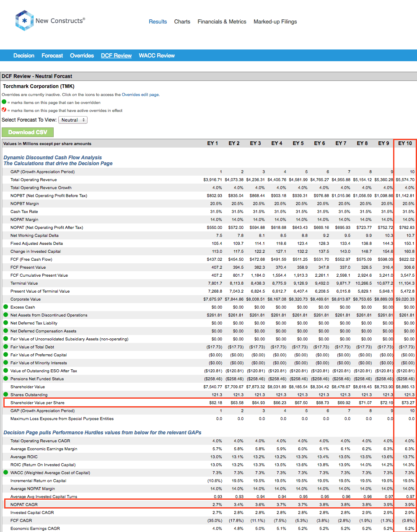417x532 pixels.
Task: Click the $5,574.70 revenue cell in EY 10
Action: pos(405,179)
